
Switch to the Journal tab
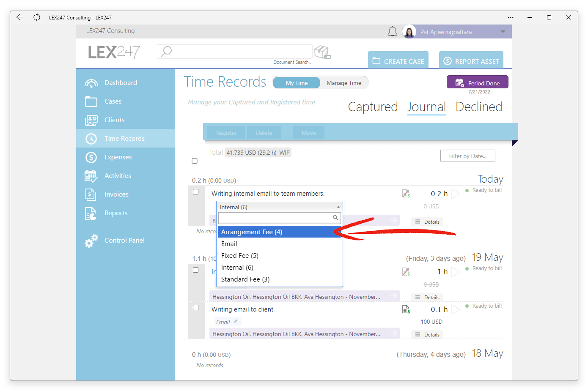pos(426,107)
